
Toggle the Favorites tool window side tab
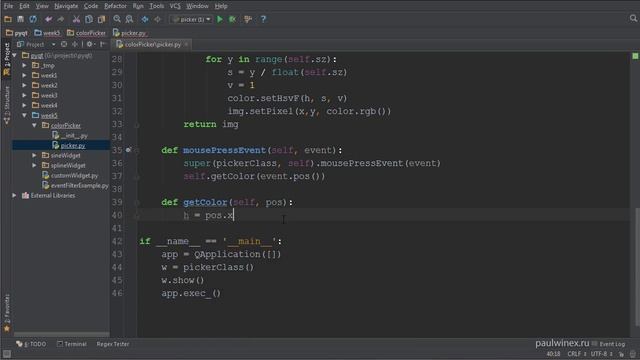pos(7,312)
